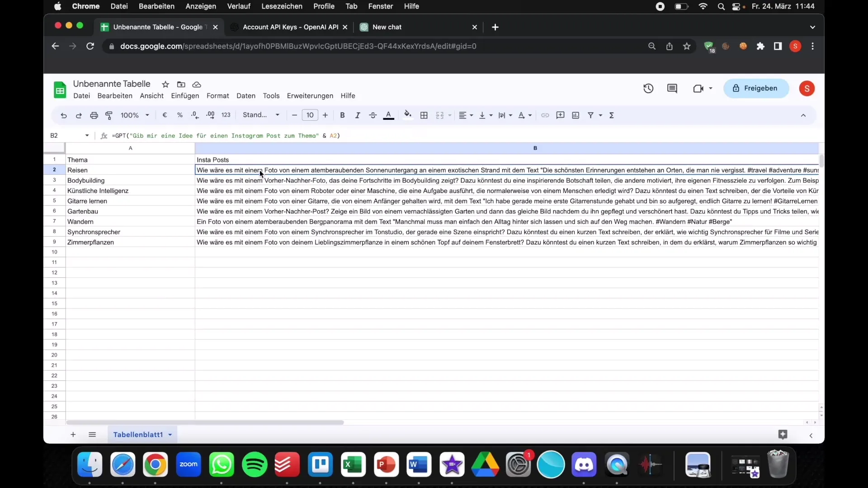The width and height of the screenshot is (868, 488).
Task: Open merge cells dropdown arrow
Action: tap(450, 115)
